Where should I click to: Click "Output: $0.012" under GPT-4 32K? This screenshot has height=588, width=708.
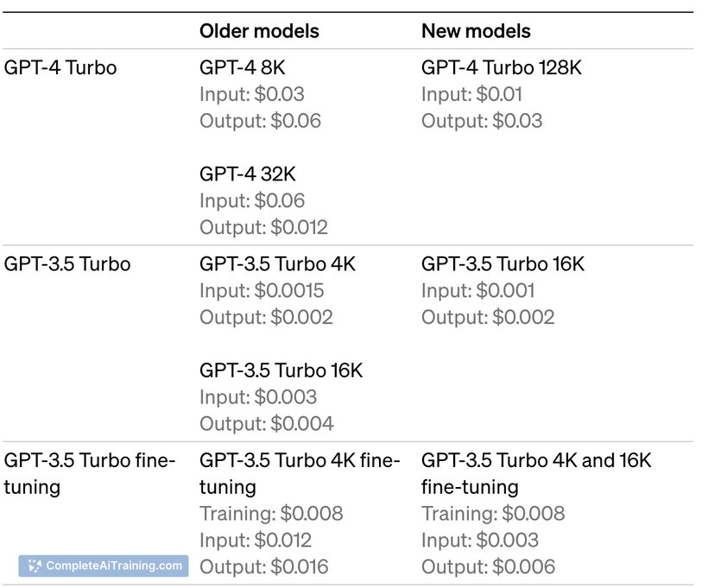(263, 227)
